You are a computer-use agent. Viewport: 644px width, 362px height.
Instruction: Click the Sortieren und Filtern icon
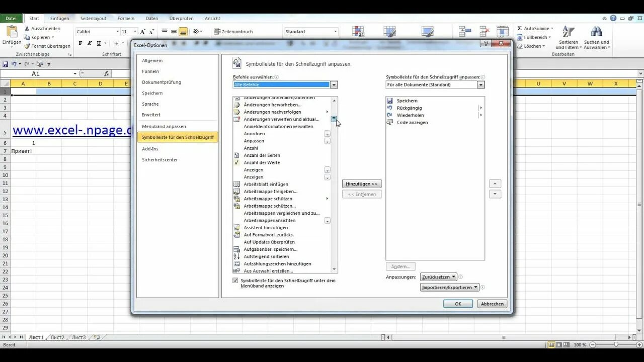coord(569,32)
